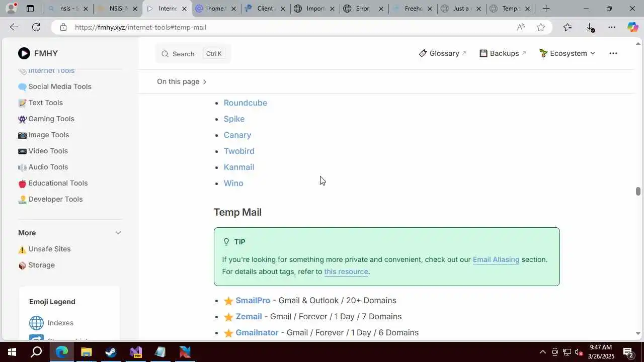
Task: Open the Roundcube link
Action: coord(246,103)
